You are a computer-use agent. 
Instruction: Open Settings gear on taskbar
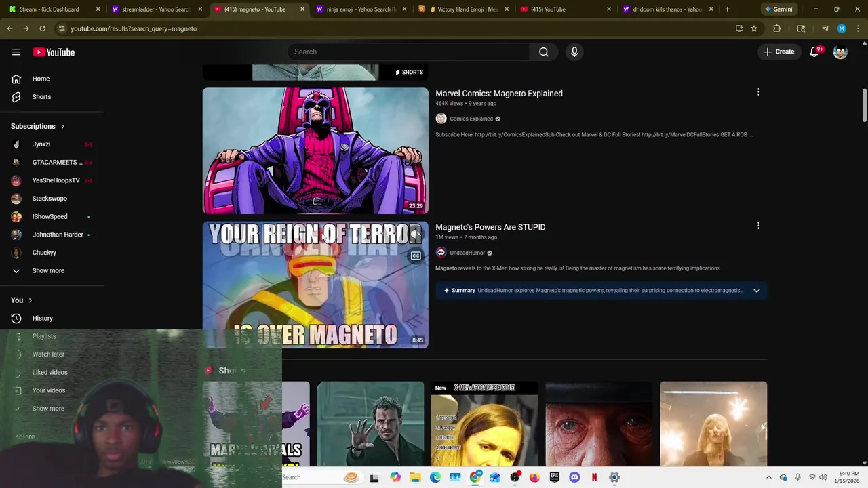click(614, 477)
